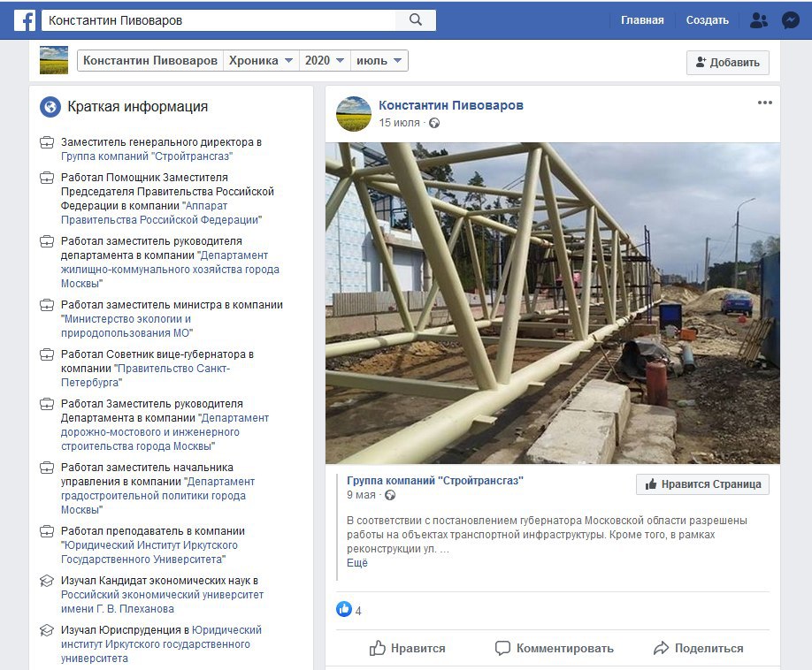Like the post with Нравится button
The width and height of the screenshot is (812, 670).
(x=407, y=648)
